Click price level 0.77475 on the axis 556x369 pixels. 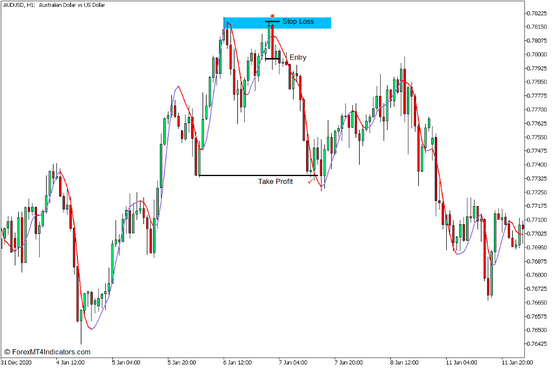[x=536, y=151]
